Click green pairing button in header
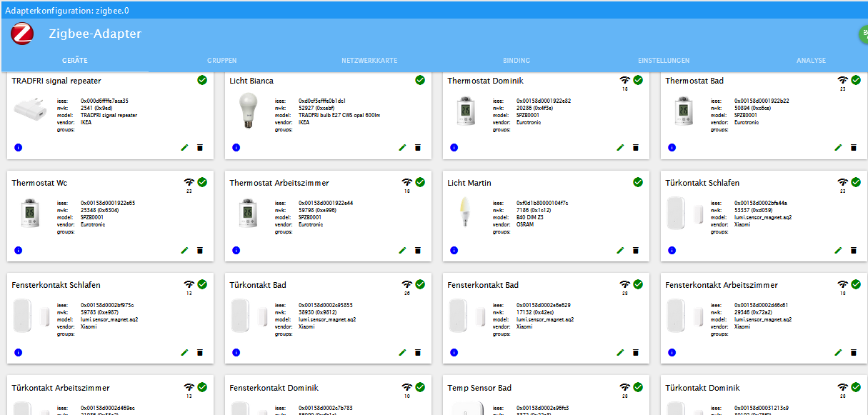This screenshot has height=415, width=868. tap(863, 34)
